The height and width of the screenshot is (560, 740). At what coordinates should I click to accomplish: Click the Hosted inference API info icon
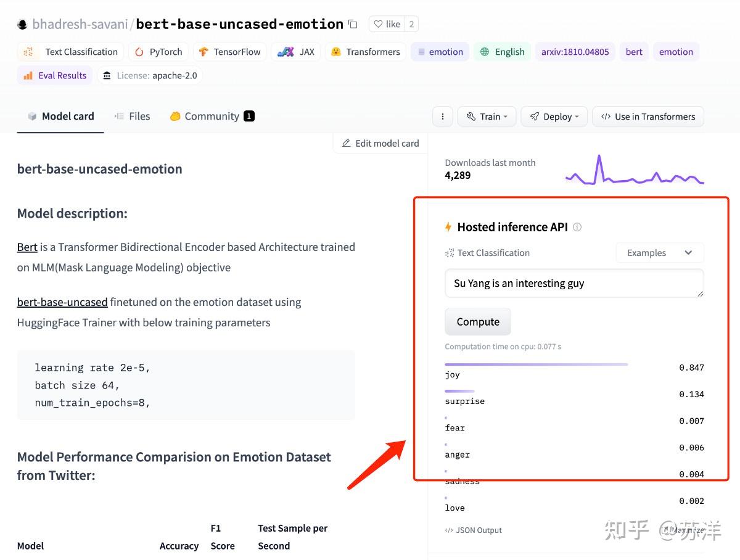tap(577, 227)
